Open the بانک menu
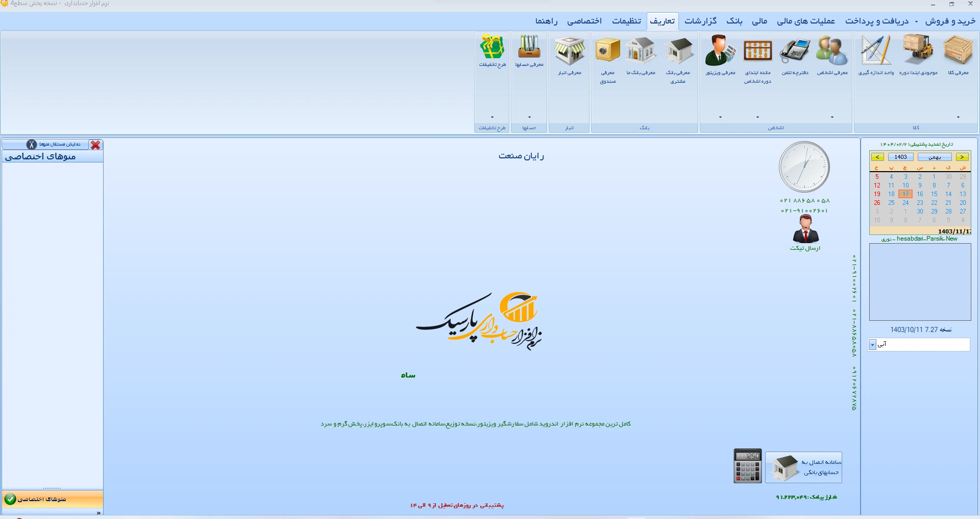Image resolution: width=980 pixels, height=519 pixels. [x=734, y=21]
